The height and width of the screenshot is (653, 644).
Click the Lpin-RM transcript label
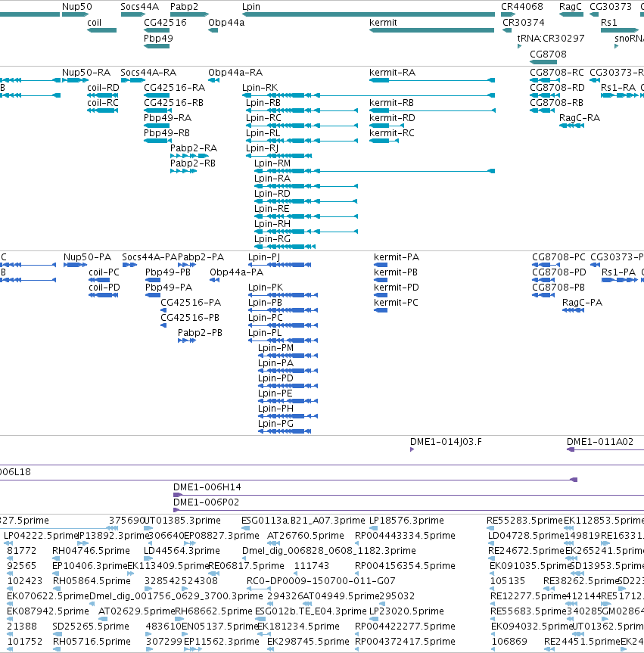tap(272, 163)
